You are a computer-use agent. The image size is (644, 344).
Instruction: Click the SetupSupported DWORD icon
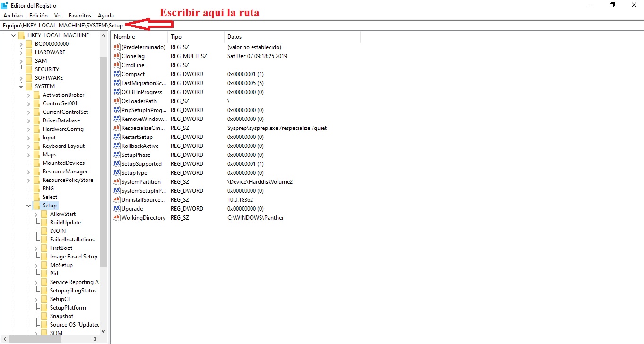click(117, 163)
